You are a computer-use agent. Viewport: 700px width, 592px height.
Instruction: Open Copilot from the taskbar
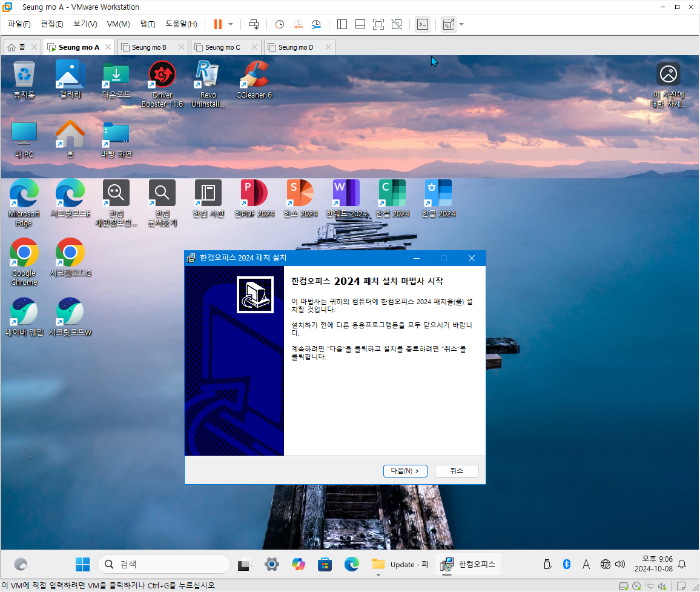click(x=298, y=564)
